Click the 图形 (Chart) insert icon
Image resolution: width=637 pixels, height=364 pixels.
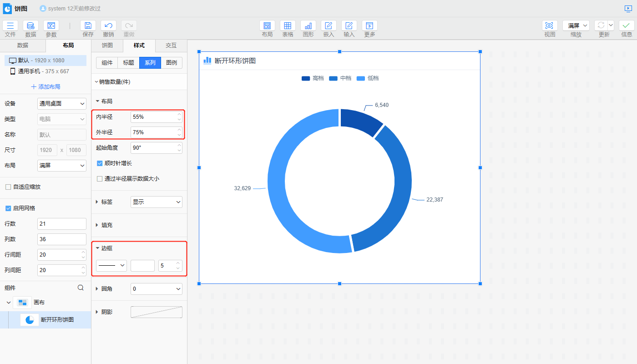[308, 26]
